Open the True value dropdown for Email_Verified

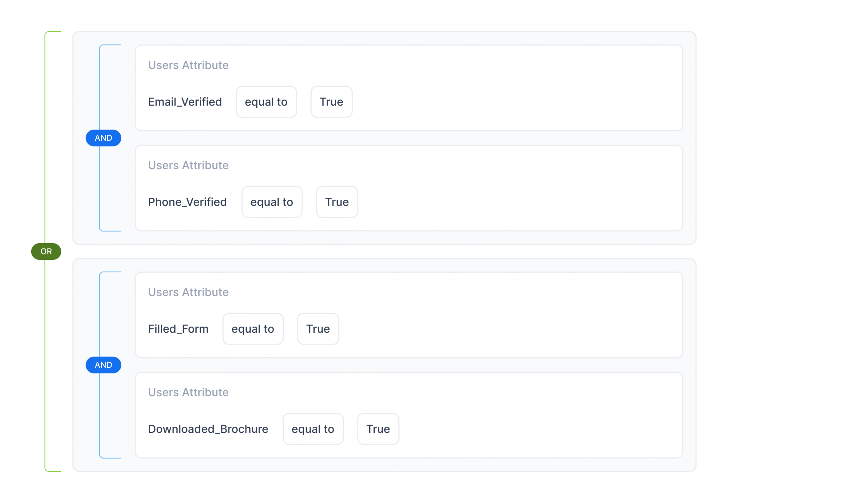coord(331,102)
